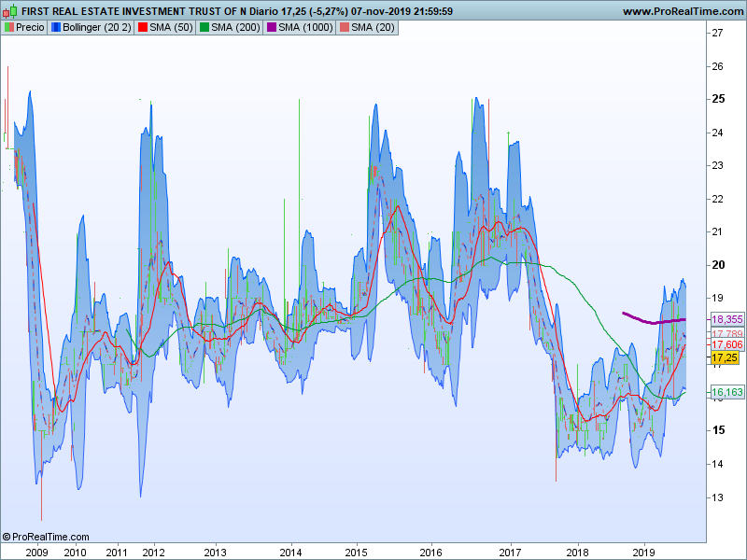This screenshot has width=747, height=560.
Task: Click the 2016 label on the time axis
Action: (x=431, y=553)
